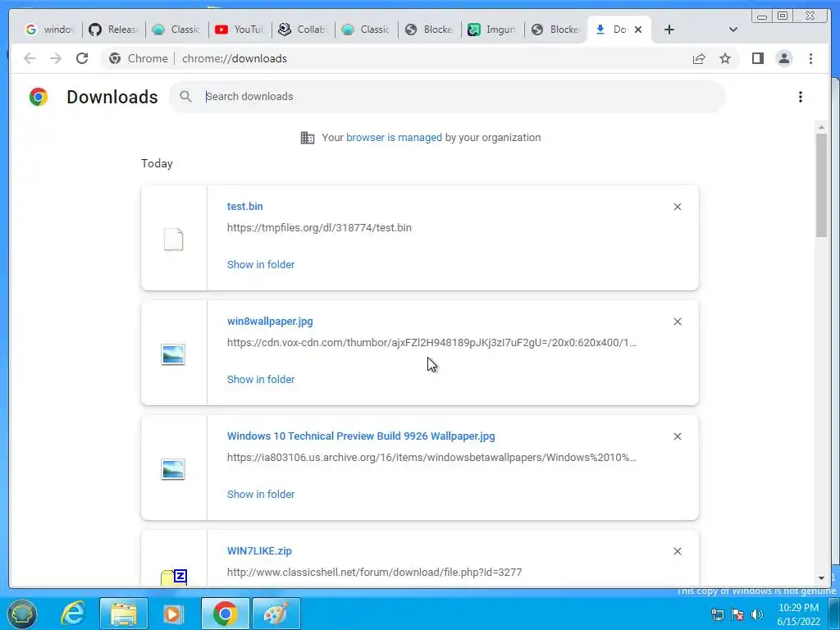Show test.bin in folder
Image resolution: width=840 pixels, height=630 pixels.
pos(261,265)
